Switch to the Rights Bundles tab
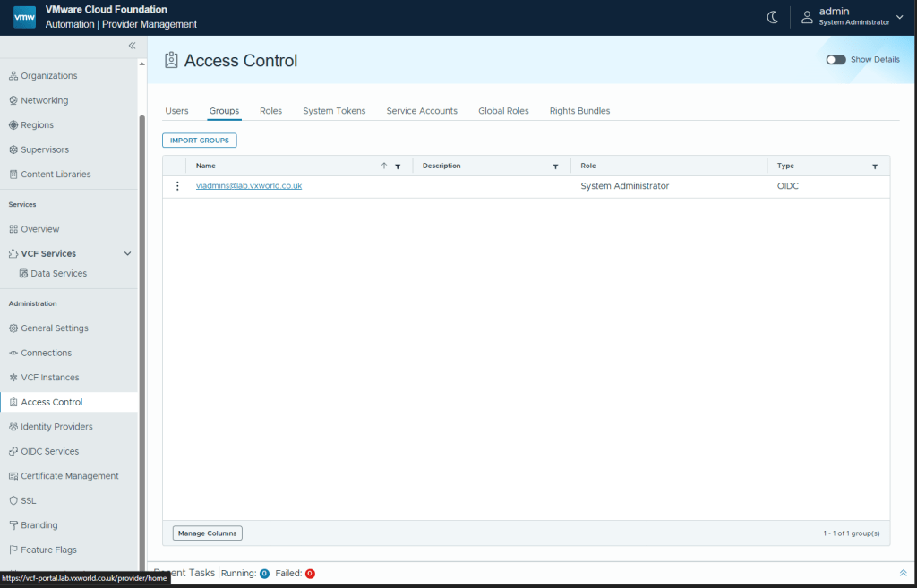The width and height of the screenshot is (917, 588). coord(579,111)
